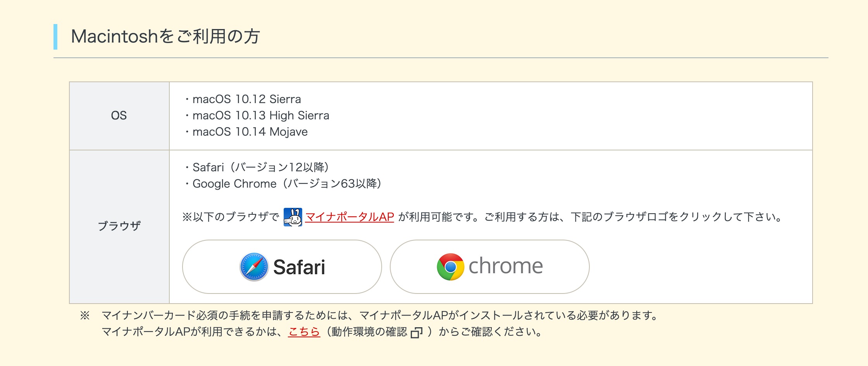This screenshot has width=868, height=366.
Task: Select the chrome browser button text
Action: 506,266
